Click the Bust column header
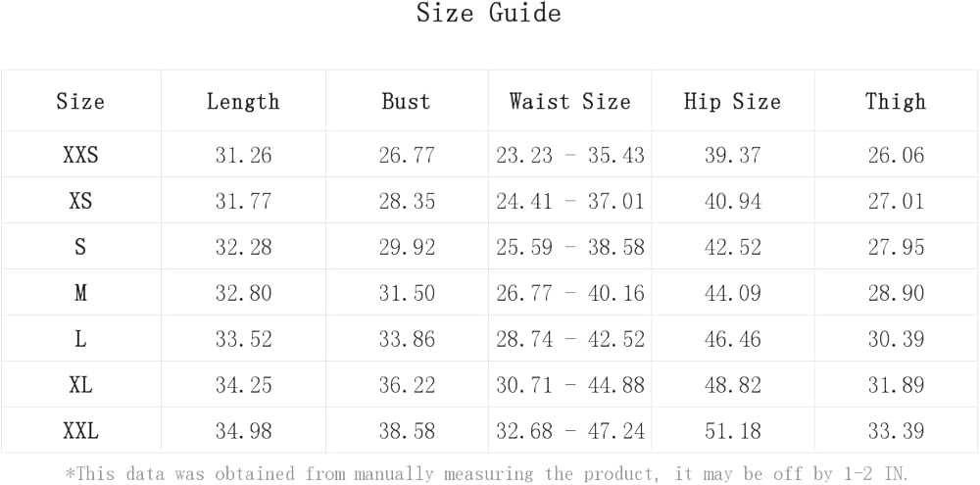This screenshot has height=485, width=980. point(406,101)
